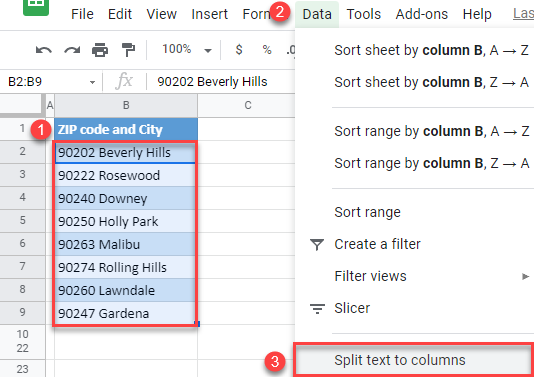
Task: Open the 100% zoom dropdown
Action: (x=187, y=50)
